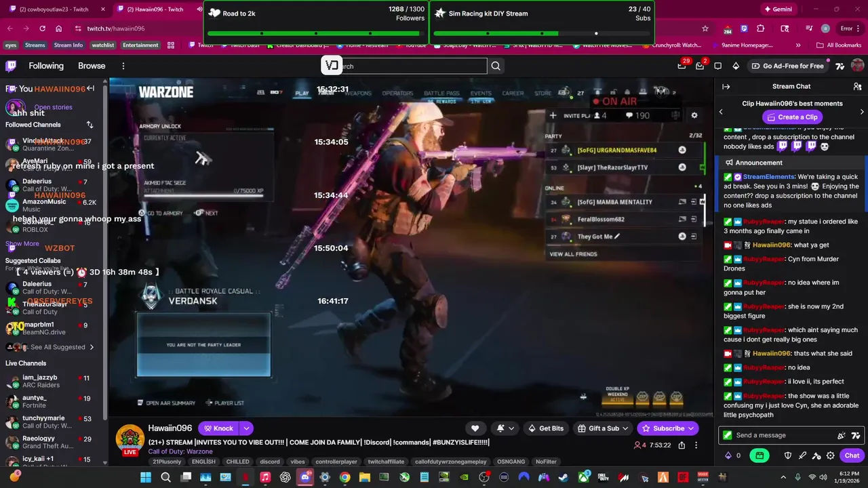Open the Browse nav item

[92, 66]
